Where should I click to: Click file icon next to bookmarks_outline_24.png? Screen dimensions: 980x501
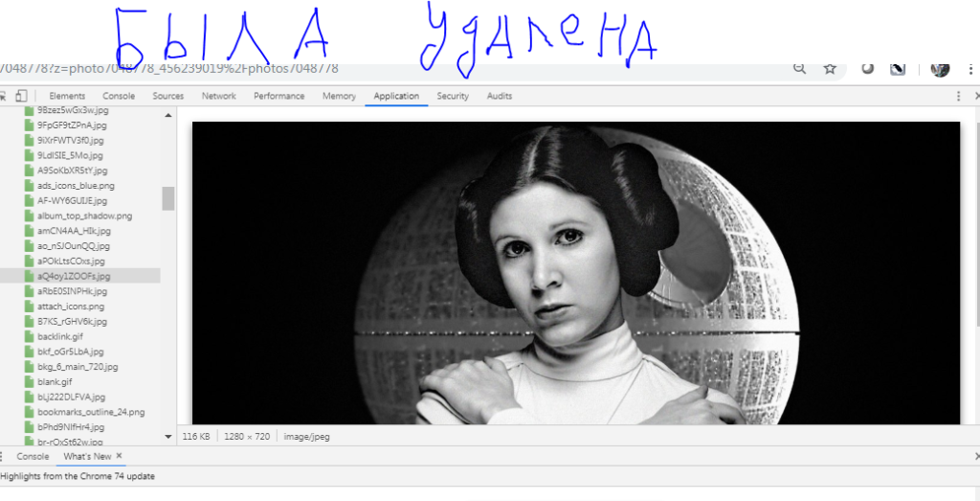[x=28, y=412]
